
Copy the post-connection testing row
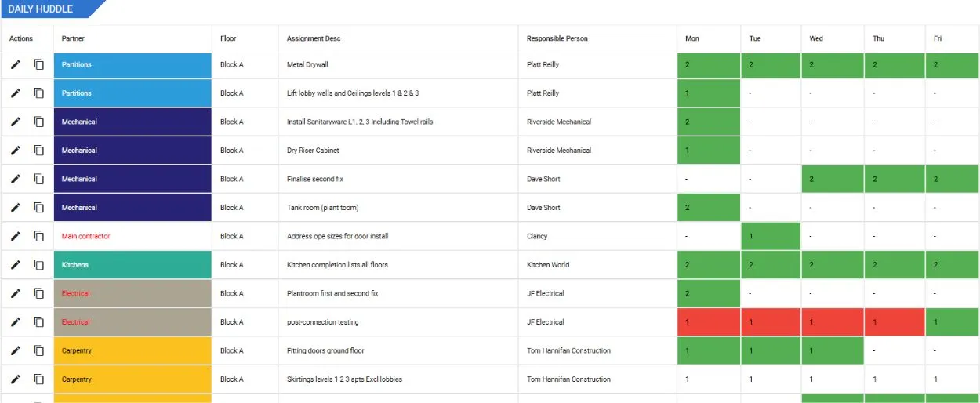tap(38, 322)
